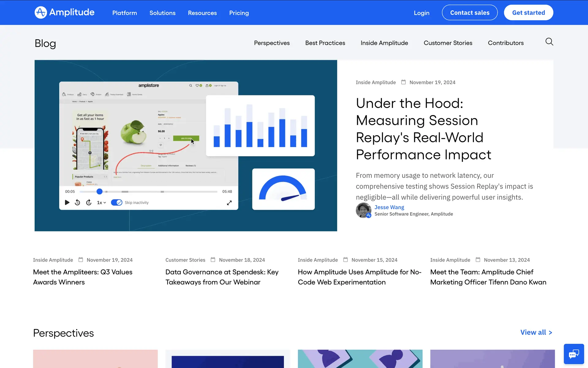The image size is (588, 368).
Task: Expand the Platform navigation menu
Action: [124, 13]
